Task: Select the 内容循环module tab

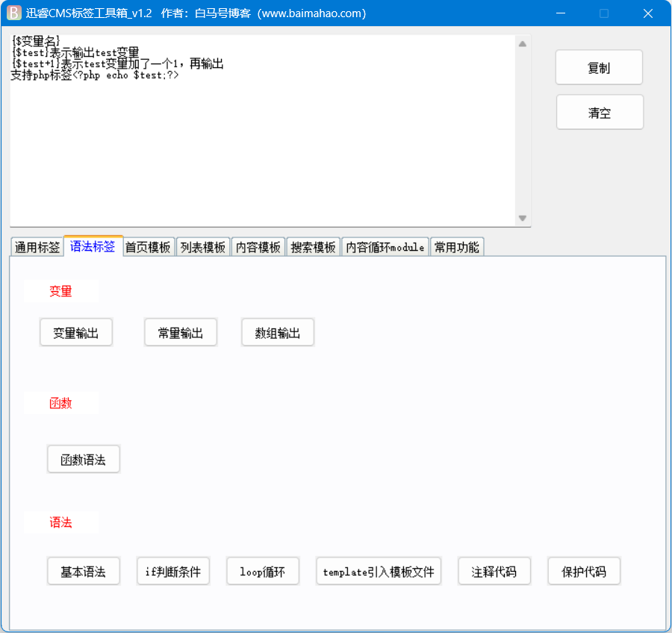Action: (385, 247)
